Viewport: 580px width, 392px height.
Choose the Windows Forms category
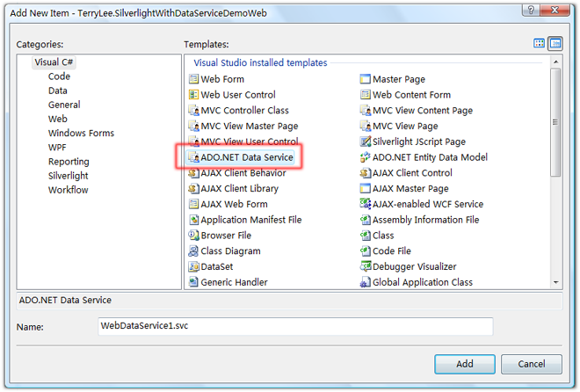pyautogui.click(x=81, y=134)
